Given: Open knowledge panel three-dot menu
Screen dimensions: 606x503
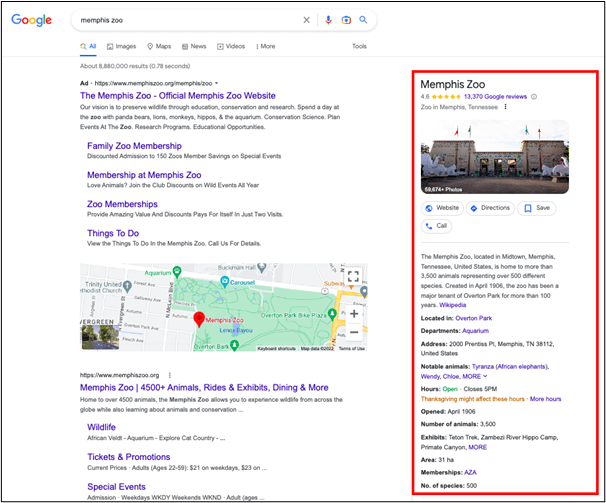Looking at the screenshot, I should click(x=506, y=107).
